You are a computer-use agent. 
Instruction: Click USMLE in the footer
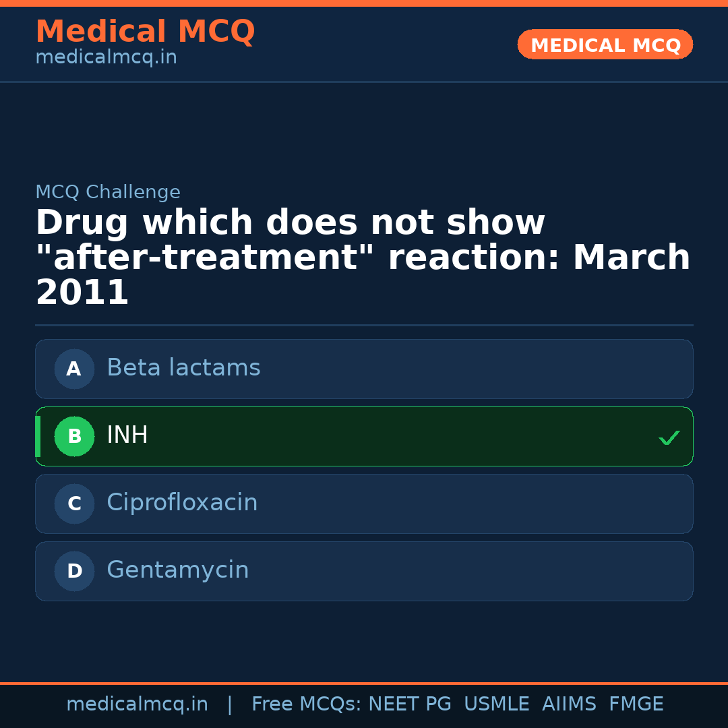[496, 704]
